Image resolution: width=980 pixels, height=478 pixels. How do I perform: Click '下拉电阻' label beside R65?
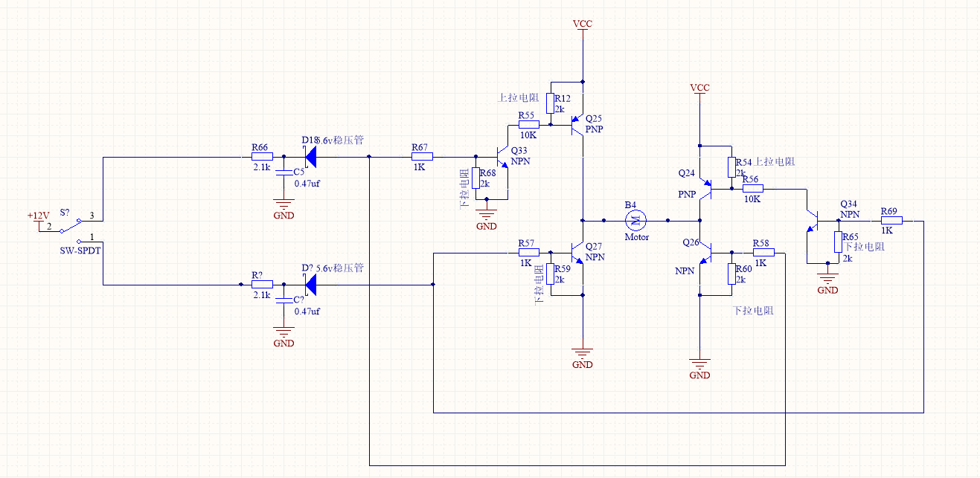click(x=865, y=246)
